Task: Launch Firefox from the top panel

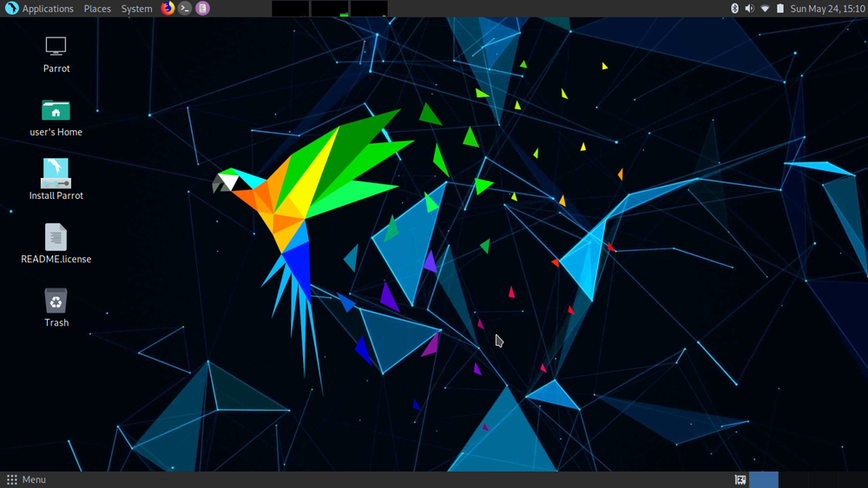Action: 168,9
